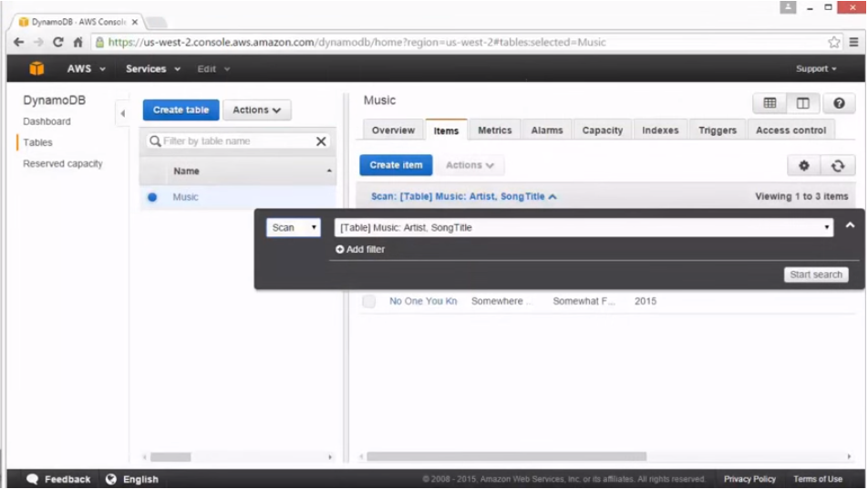The height and width of the screenshot is (489, 868).
Task: Collapse scan panel with up chevron
Action: (850, 225)
